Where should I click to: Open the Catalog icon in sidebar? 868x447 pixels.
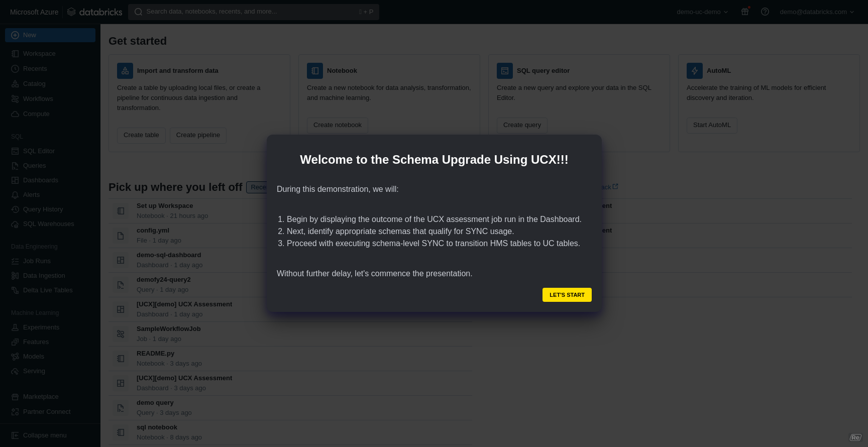[x=15, y=84]
